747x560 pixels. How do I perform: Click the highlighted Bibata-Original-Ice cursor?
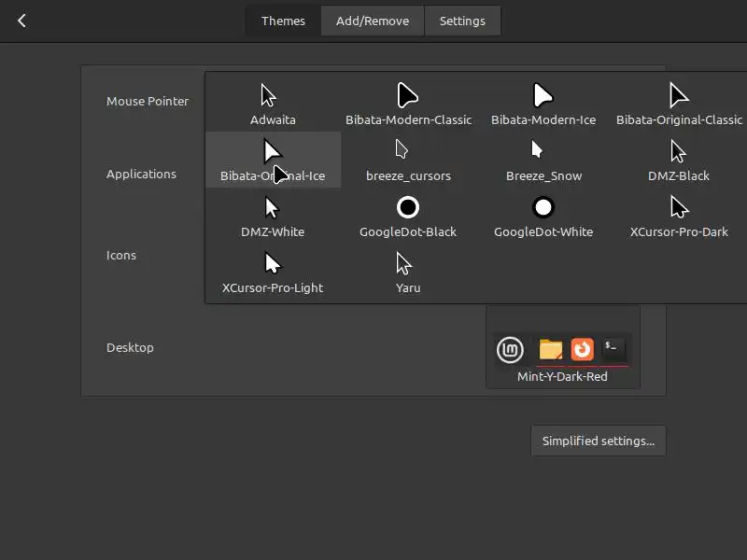click(273, 160)
